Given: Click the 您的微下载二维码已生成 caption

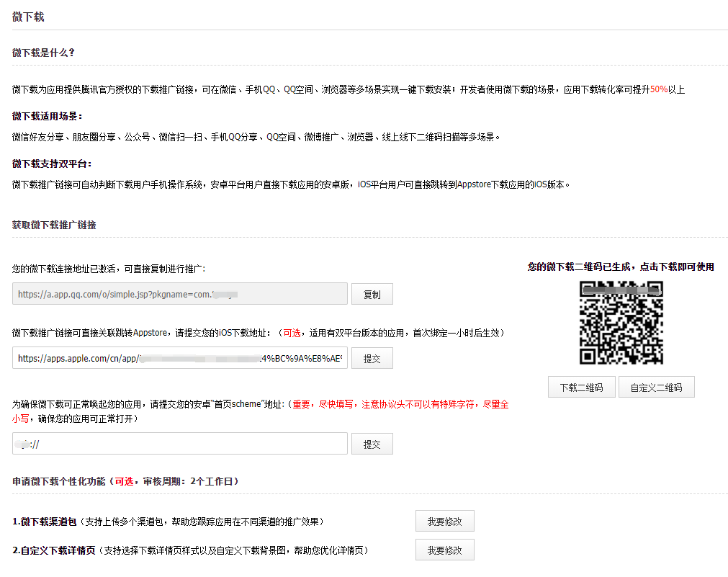Looking at the screenshot, I should click(621, 266).
